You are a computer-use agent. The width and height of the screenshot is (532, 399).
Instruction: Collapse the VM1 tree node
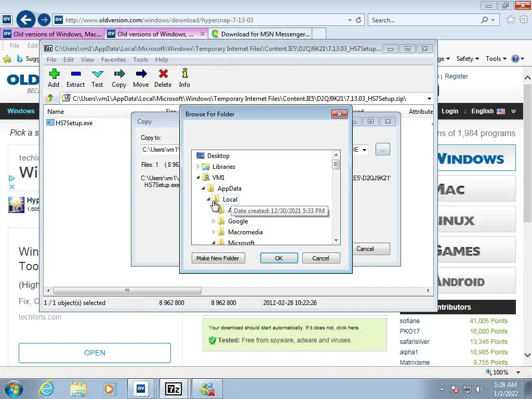[x=198, y=178]
